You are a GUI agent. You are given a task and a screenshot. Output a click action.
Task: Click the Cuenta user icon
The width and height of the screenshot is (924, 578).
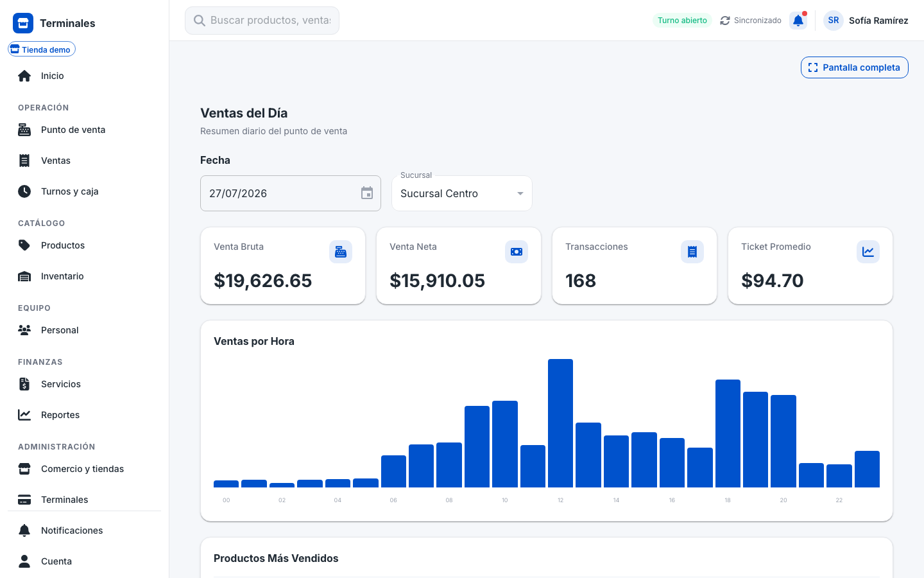pyautogui.click(x=24, y=561)
